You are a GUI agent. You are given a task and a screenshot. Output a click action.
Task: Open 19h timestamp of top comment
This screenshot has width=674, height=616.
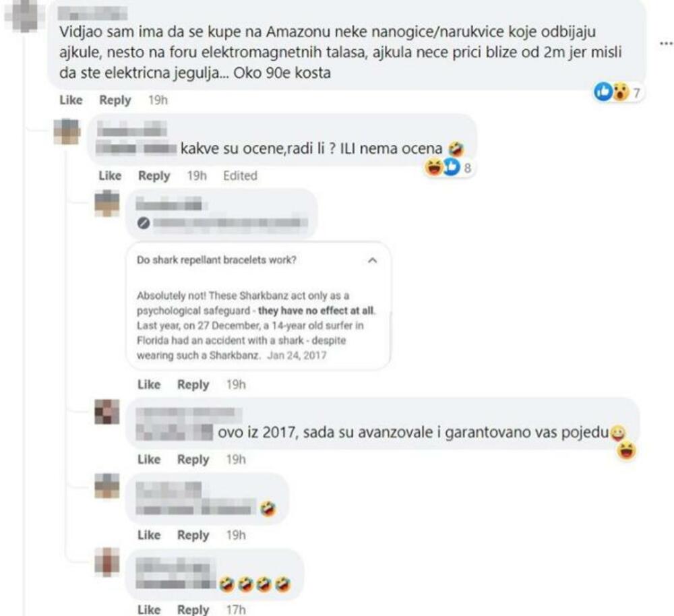pos(158,100)
